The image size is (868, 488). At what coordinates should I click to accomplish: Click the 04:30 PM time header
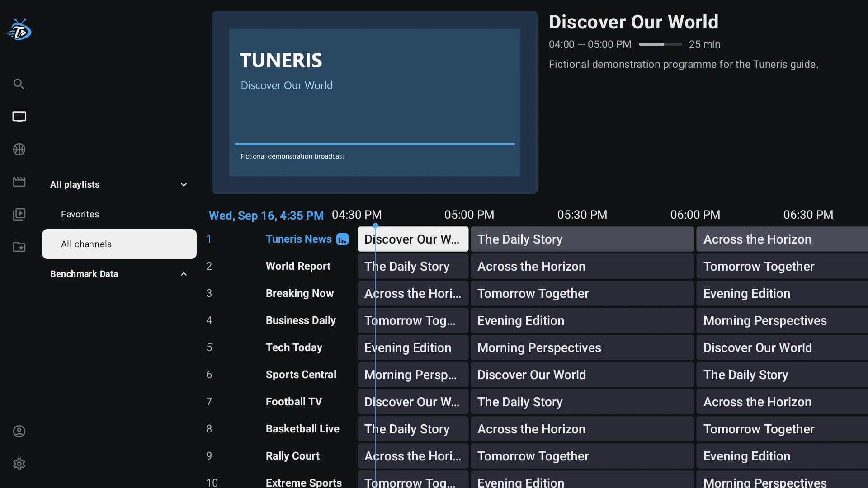coord(357,215)
